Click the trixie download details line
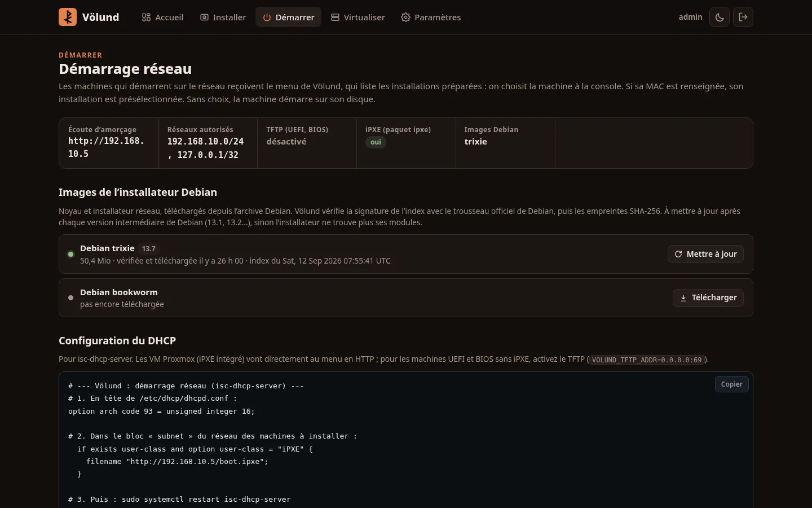Viewport: 812px width, 508px height. 235,261
